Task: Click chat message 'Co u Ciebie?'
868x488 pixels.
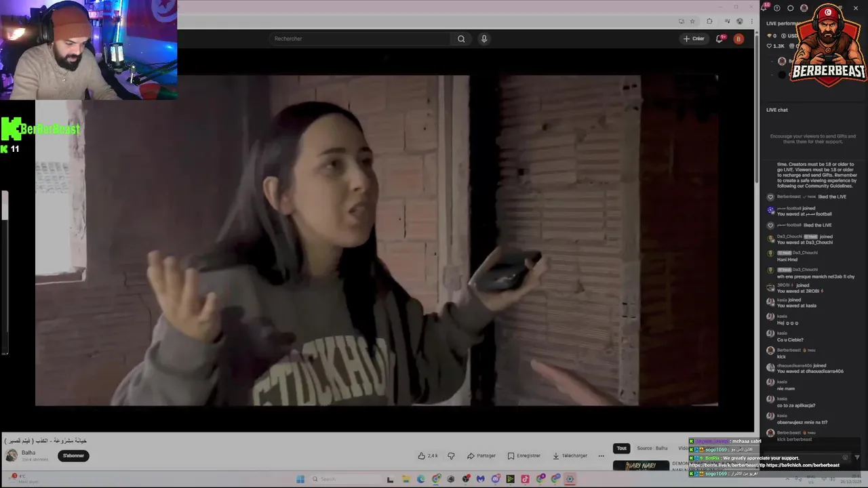Action: [x=790, y=340]
